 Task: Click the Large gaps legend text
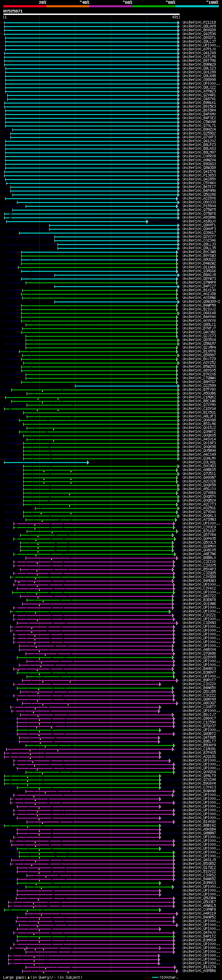click(43, 977)
